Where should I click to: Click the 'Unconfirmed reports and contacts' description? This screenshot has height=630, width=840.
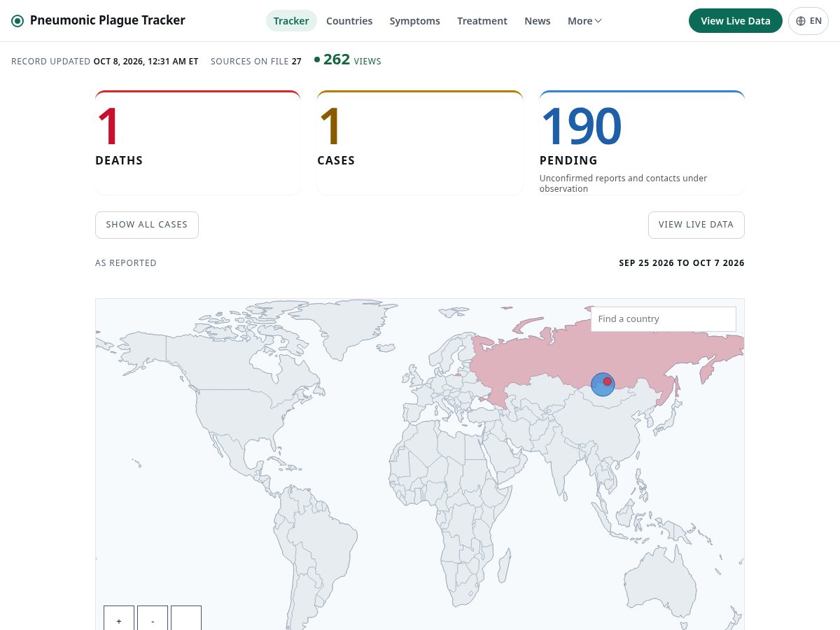click(x=624, y=183)
